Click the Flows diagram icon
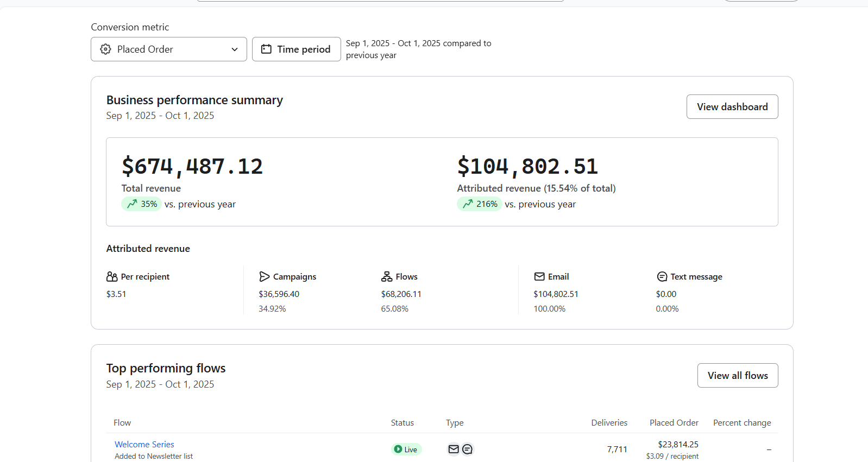Screen dimensions: 868x462 387,277
